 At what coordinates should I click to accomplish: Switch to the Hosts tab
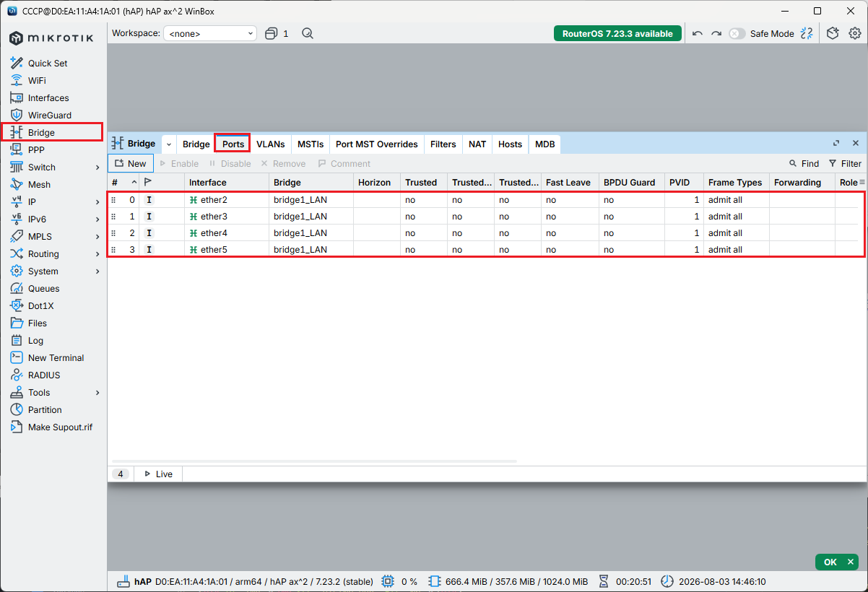[510, 144]
